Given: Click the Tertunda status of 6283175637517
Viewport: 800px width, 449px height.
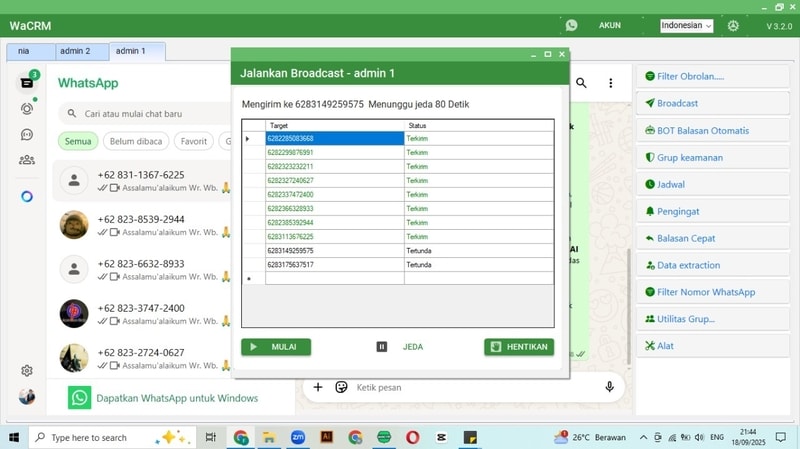Looking at the screenshot, I should 479,265.
